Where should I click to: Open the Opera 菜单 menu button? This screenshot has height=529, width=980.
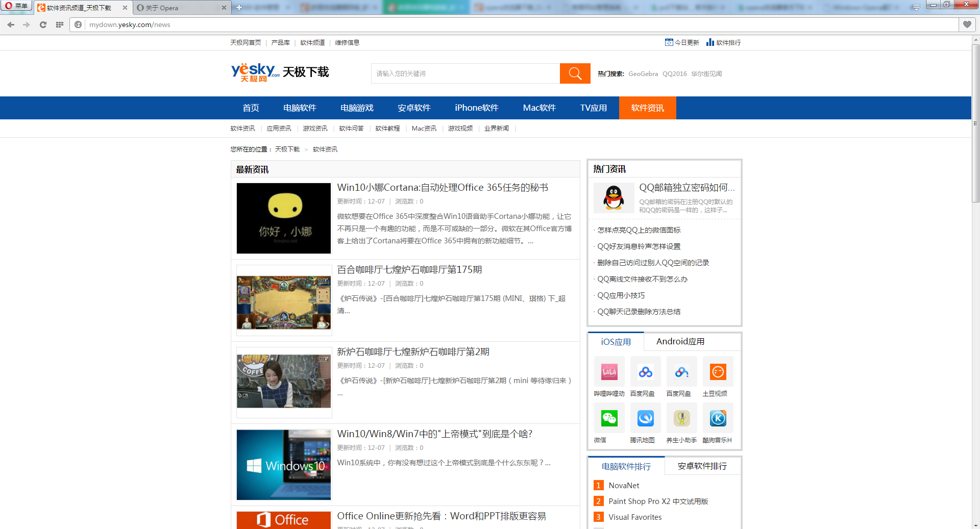[x=16, y=7]
